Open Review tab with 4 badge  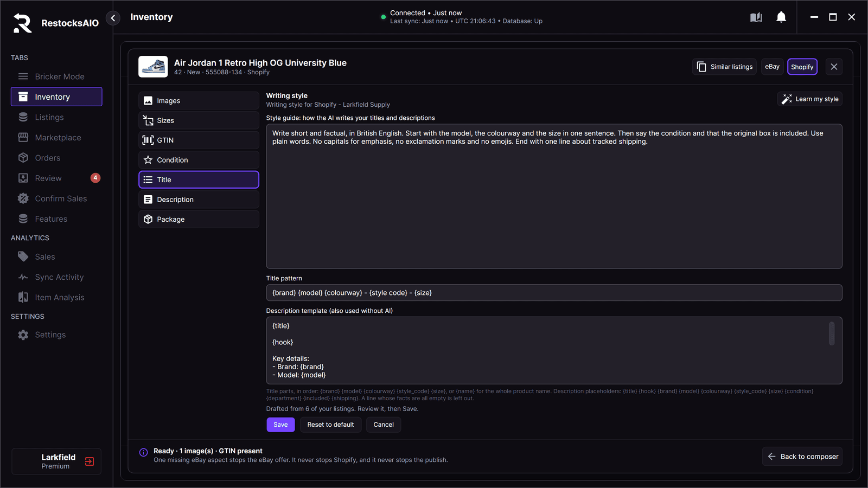click(56, 178)
